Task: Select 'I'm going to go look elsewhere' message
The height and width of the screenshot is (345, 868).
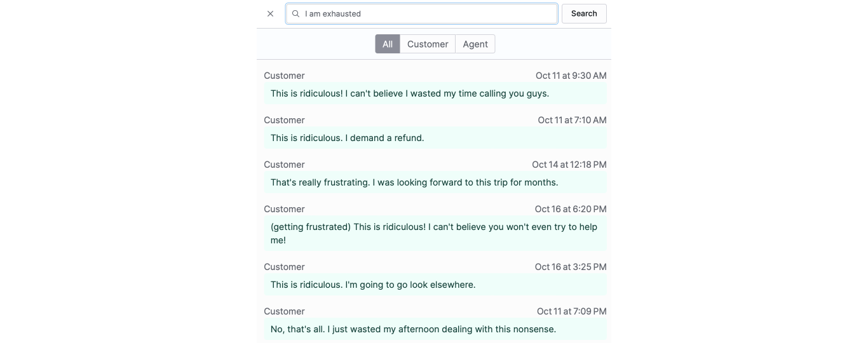Action: pyautogui.click(x=372, y=285)
